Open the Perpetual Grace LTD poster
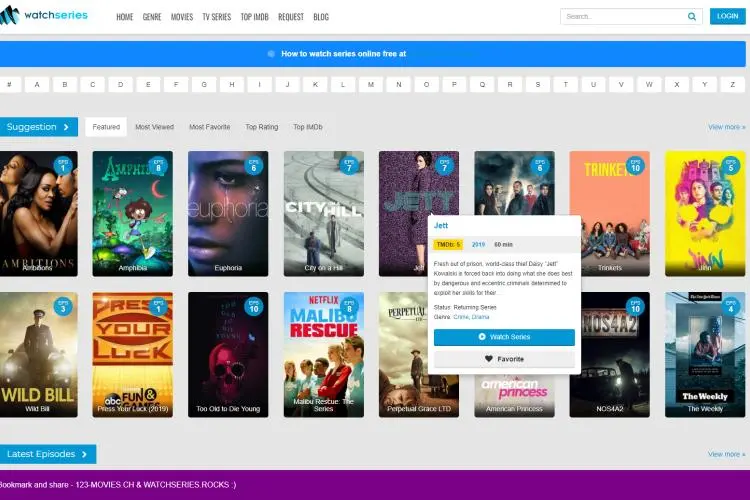750x500 pixels. pyautogui.click(x=403, y=355)
